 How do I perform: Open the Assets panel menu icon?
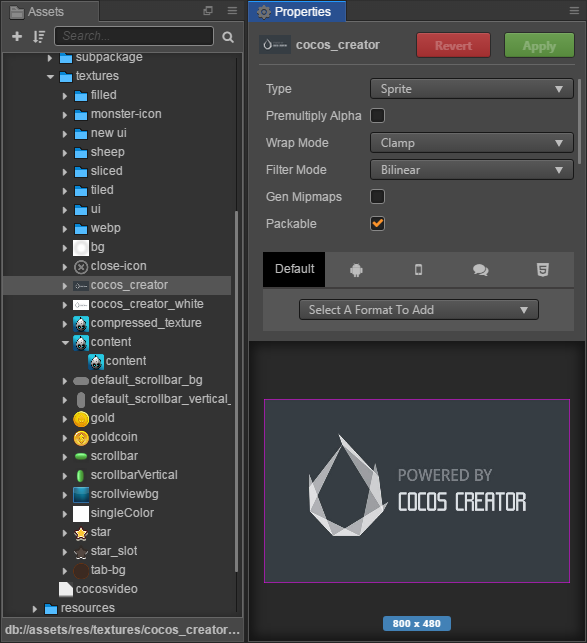233,11
